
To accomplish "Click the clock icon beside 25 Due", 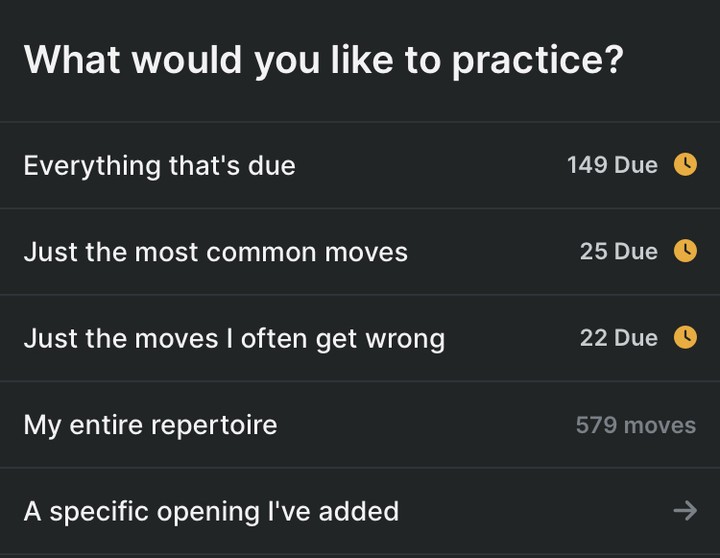I will 685,251.
